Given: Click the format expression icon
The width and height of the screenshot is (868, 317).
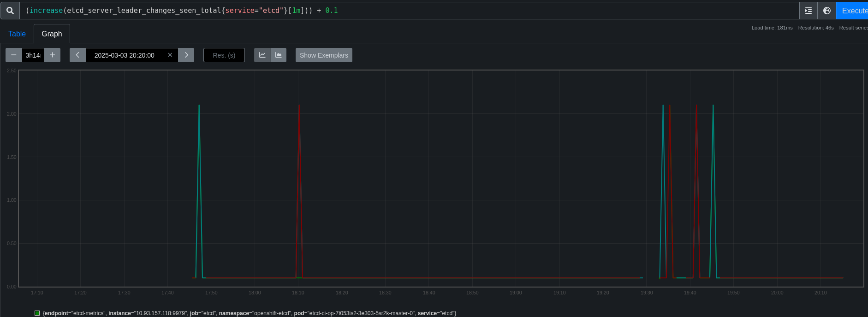Looking at the screenshot, I should pos(808,11).
